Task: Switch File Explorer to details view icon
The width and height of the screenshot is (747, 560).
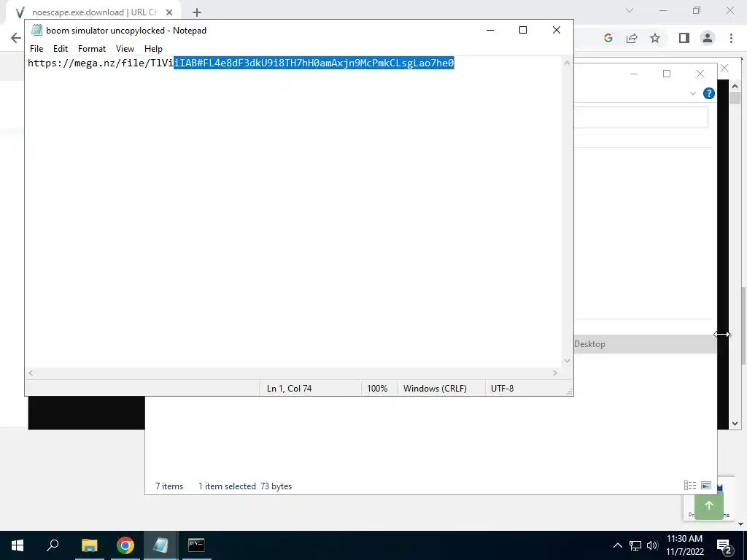Action: (690, 485)
